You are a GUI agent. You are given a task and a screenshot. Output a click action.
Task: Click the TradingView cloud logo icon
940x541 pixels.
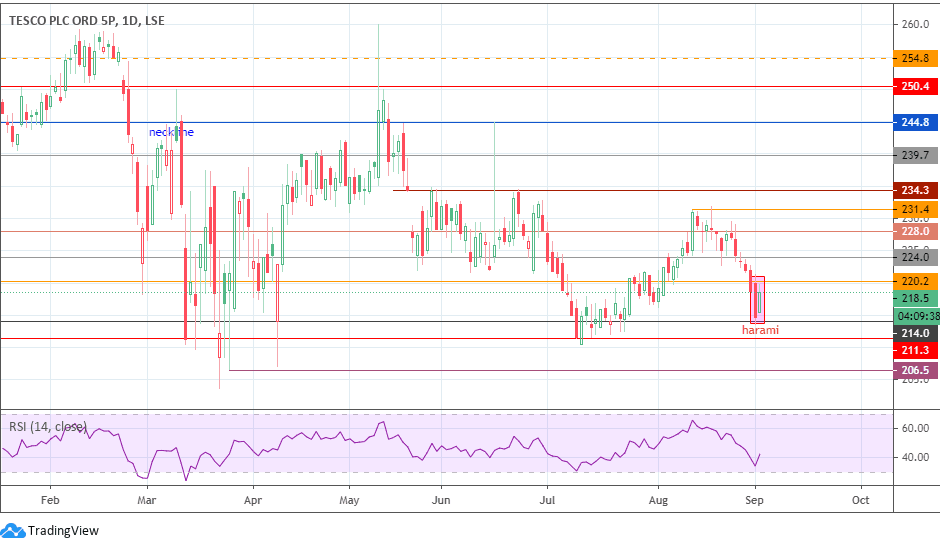click(x=13, y=531)
